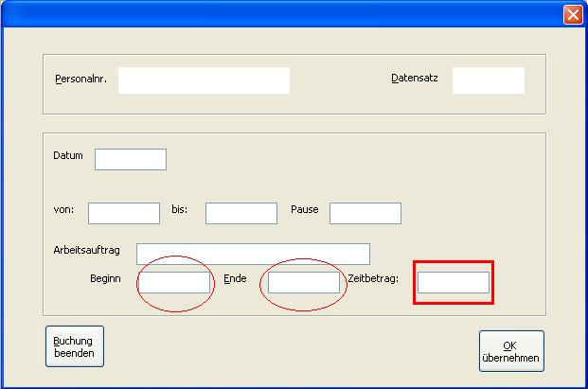Confirm with the OK übernehmen button
This screenshot has height=389, width=588.
[x=511, y=351]
